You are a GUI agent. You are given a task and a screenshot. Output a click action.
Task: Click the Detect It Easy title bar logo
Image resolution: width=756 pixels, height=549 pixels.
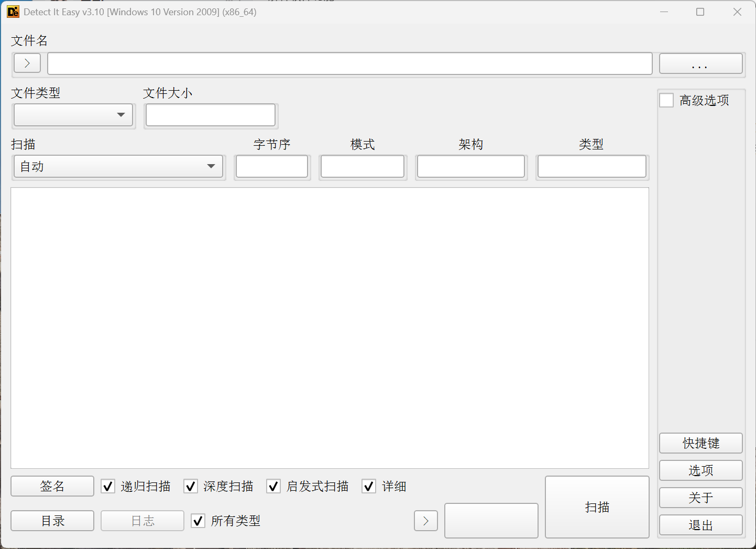13,12
